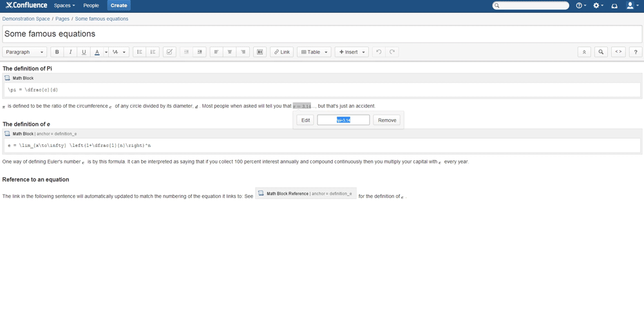Click the Remove button in the macro popup

(387, 120)
